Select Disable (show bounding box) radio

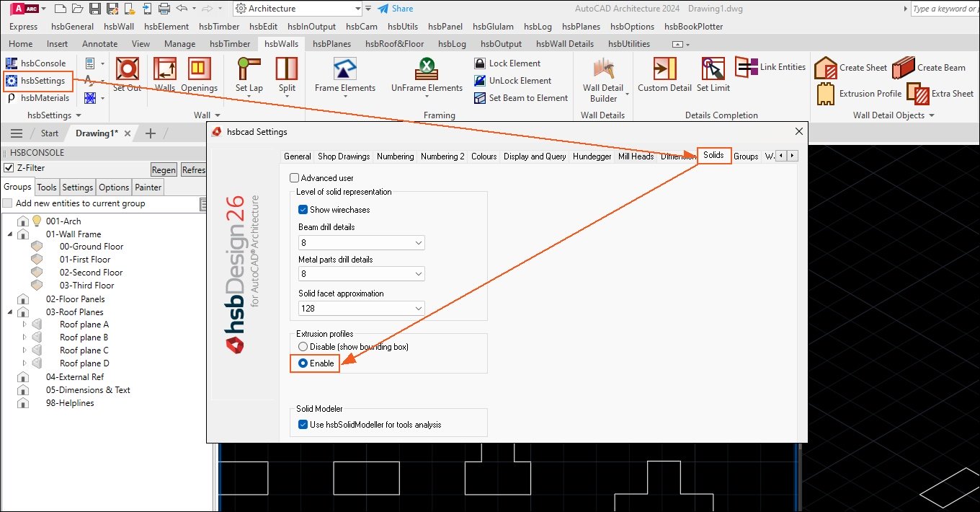pyautogui.click(x=303, y=347)
